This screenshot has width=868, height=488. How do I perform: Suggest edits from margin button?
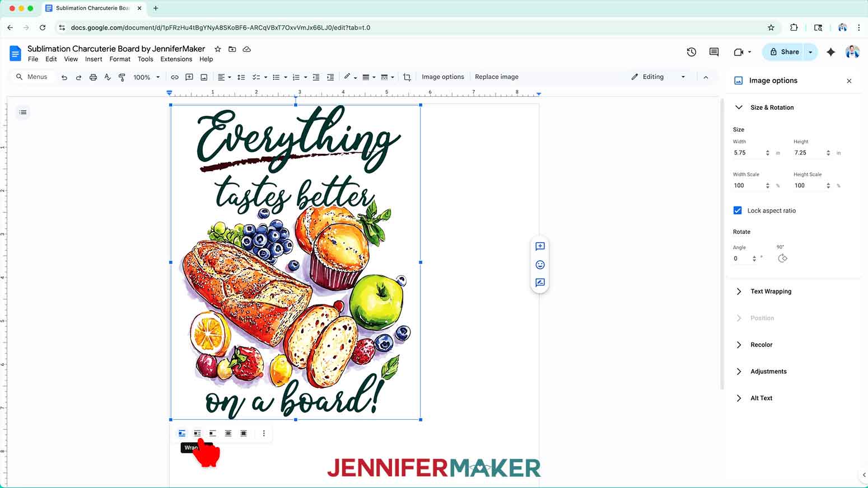[x=540, y=283]
